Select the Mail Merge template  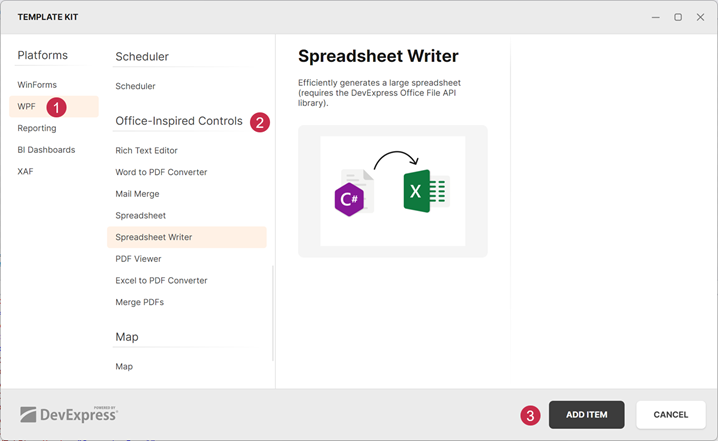click(137, 194)
